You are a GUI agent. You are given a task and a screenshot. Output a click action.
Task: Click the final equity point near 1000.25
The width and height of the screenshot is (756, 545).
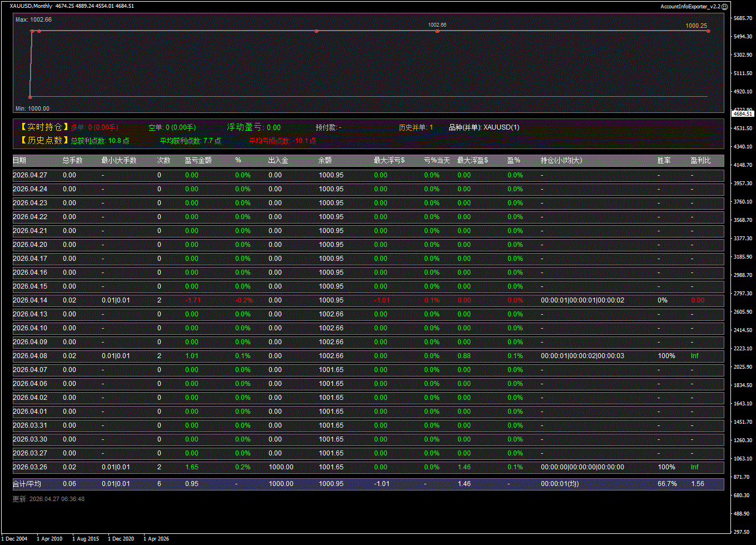tap(708, 31)
